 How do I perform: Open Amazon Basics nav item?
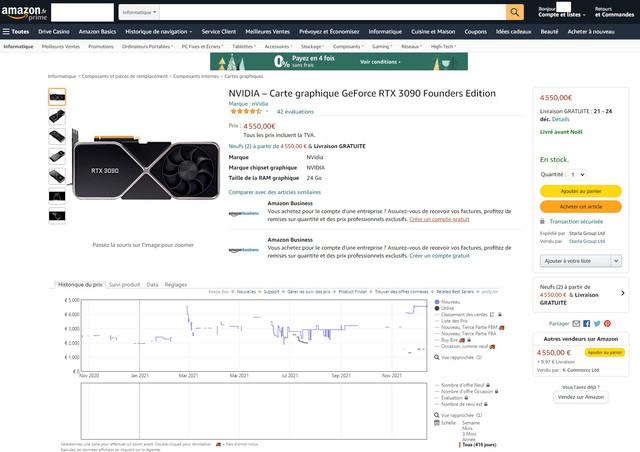click(x=97, y=31)
